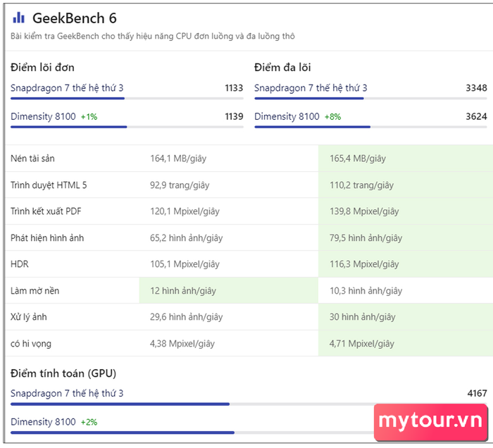Click value 120,1 Mpixel/giây
The width and height of the screenshot is (493, 448).
185,211
